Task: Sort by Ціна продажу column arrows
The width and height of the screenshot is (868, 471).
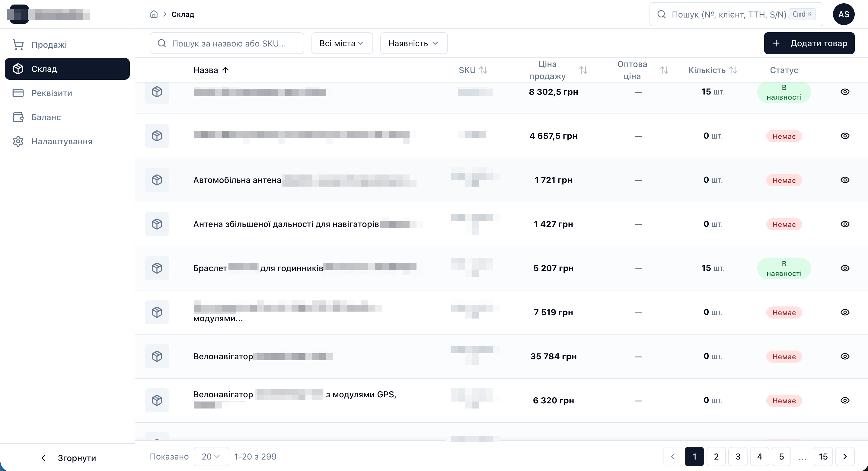Action: (583, 70)
